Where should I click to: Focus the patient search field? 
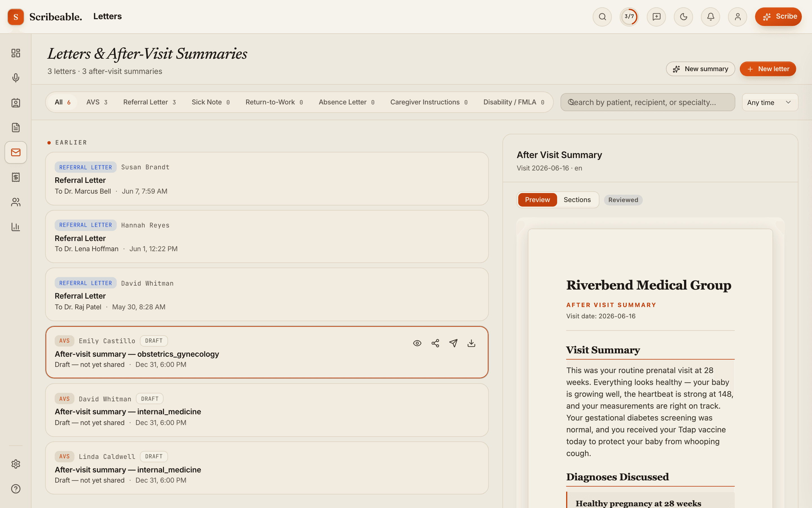[x=648, y=102]
